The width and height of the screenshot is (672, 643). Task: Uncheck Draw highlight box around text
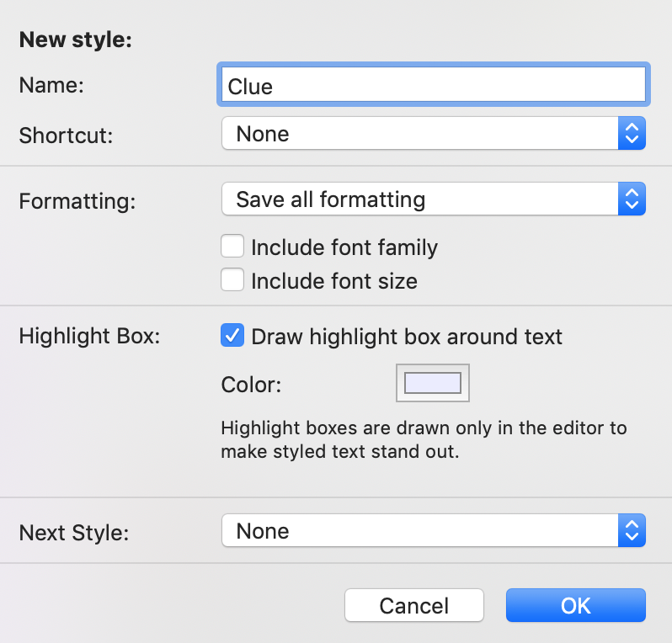pyautogui.click(x=232, y=335)
